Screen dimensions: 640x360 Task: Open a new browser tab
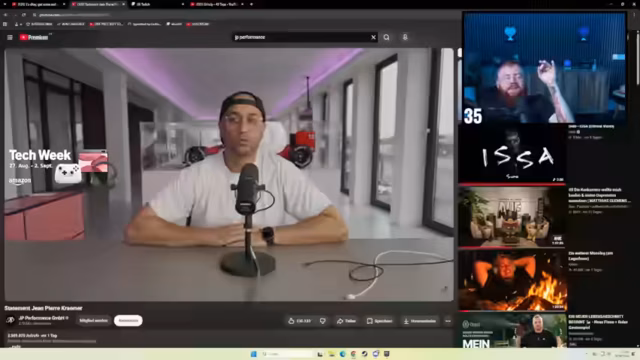click(251, 4)
